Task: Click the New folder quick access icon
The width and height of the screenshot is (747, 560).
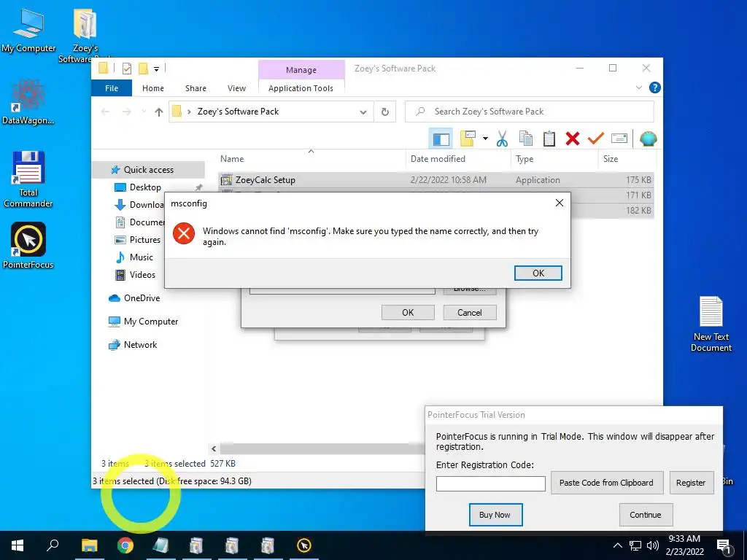Action: [x=143, y=69]
